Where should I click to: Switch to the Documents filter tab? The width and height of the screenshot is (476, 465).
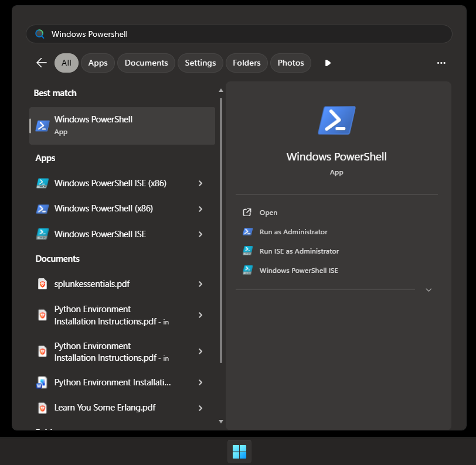(146, 63)
